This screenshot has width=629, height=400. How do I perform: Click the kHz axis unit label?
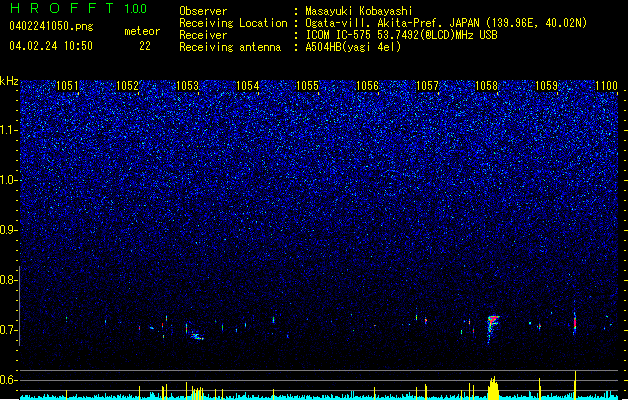pos(9,81)
